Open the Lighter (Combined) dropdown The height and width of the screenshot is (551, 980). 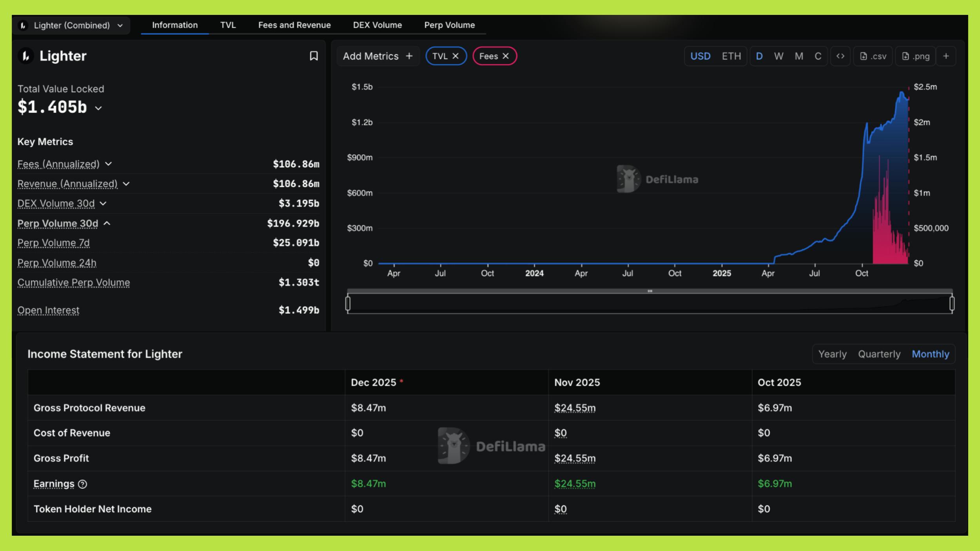71,25
